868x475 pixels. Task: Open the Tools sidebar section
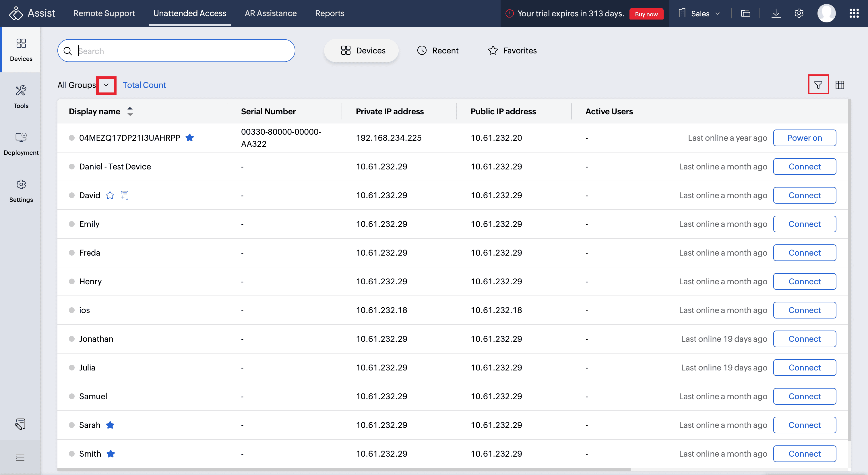[21, 96]
